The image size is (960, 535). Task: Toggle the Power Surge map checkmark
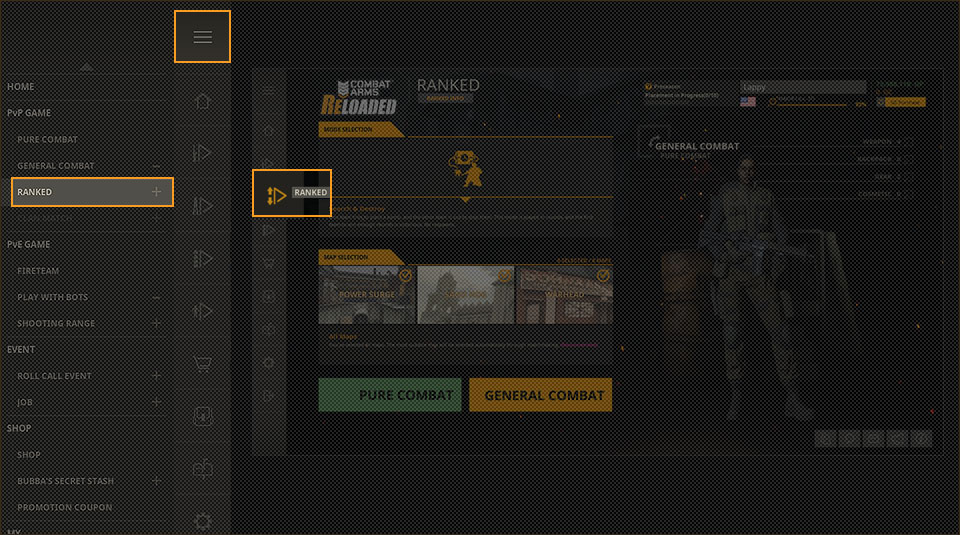click(405, 275)
